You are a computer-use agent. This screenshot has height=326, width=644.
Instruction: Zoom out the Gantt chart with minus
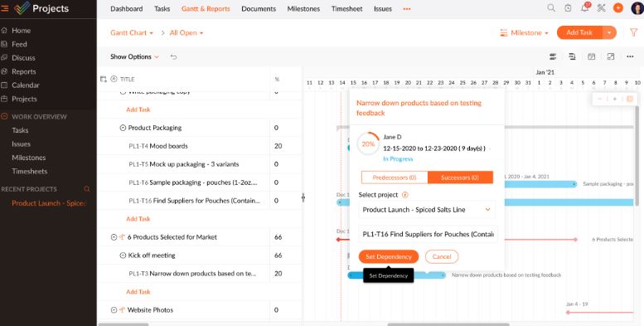[x=600, y=99]
